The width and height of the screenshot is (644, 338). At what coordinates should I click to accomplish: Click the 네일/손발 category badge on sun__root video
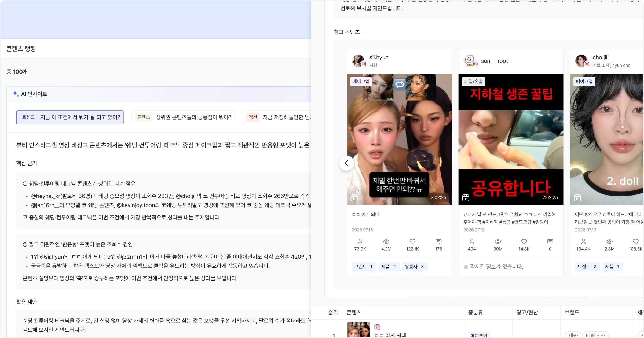(x=474, y=81)
